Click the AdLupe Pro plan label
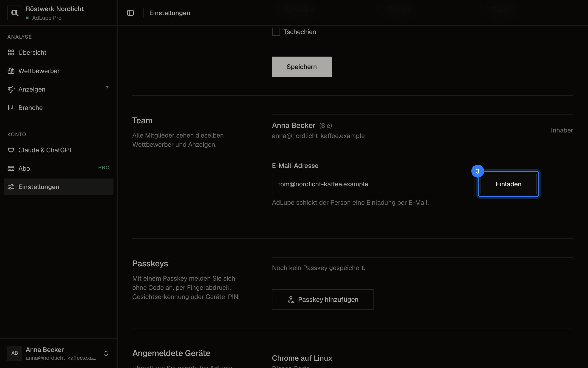 tap(47, 18)
